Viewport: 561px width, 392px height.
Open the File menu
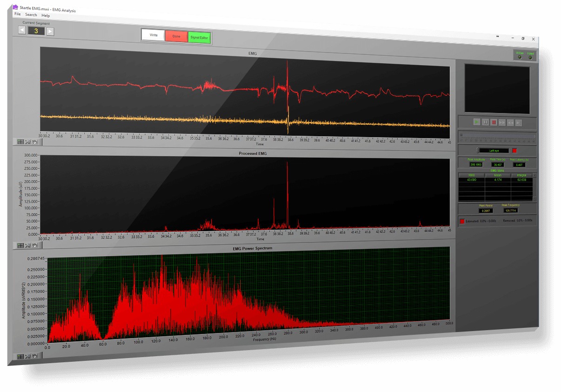point(17,15)
